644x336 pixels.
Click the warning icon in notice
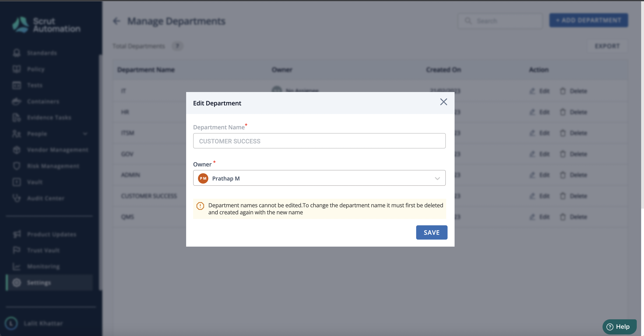[200, 206]
